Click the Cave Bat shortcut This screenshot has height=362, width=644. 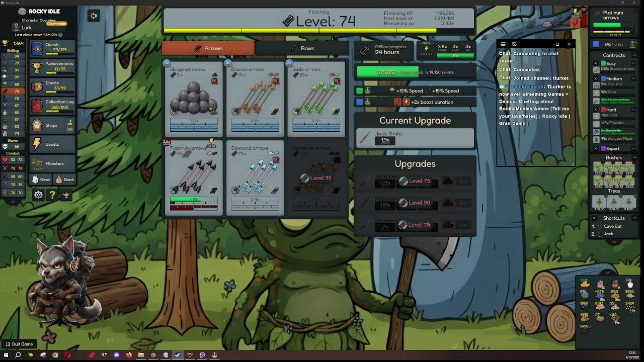point(612,226)
